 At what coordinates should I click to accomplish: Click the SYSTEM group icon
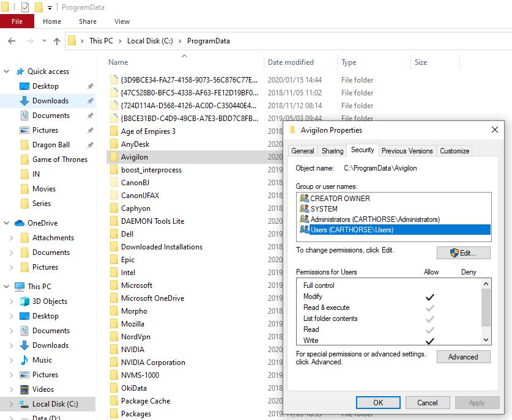305,208
